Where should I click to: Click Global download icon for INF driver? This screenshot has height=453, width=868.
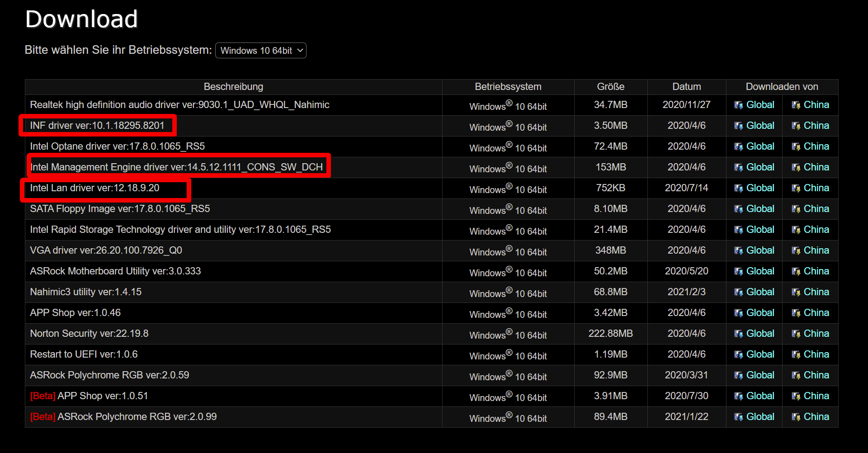pos(738,126)
